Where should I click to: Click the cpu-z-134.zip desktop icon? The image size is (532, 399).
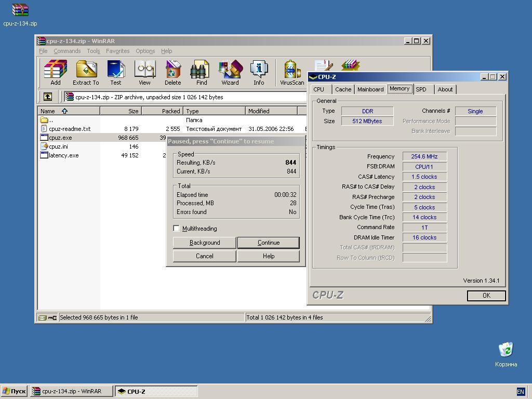point(20,15)
